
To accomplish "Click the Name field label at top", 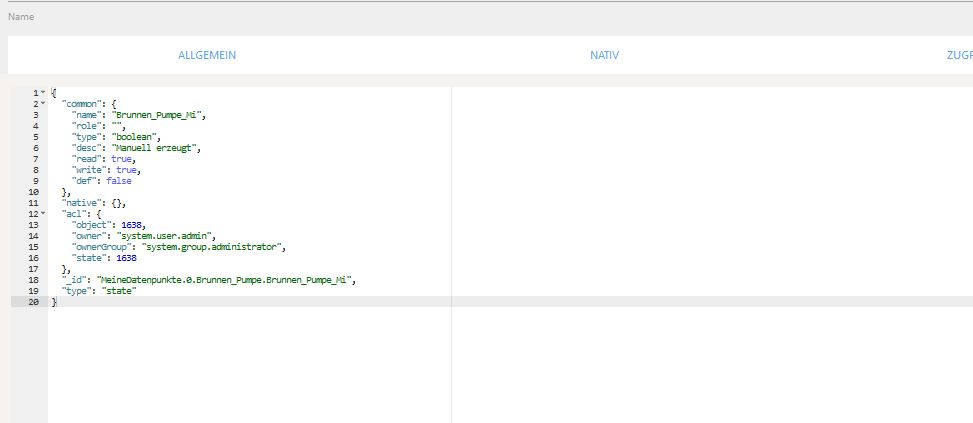I will click(x=21, y=17).
